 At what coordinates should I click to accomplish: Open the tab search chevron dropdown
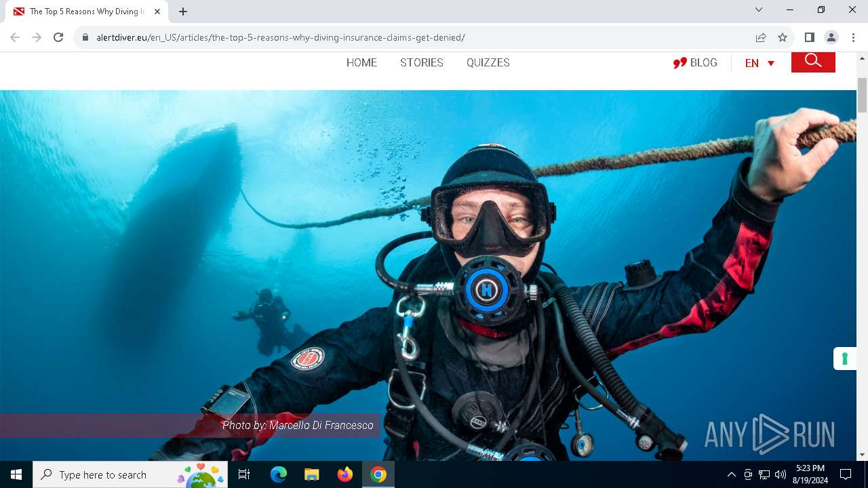point(759,9)
